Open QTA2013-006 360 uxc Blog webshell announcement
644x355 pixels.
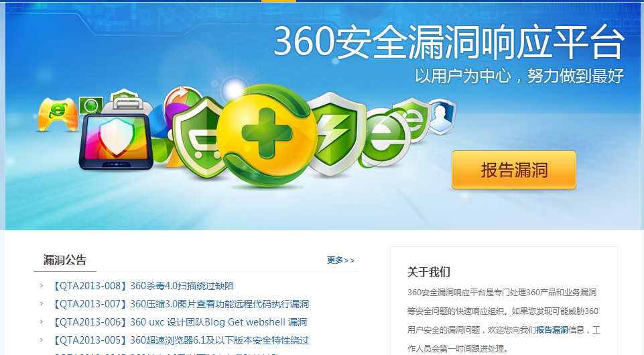click(x=180, y=322)
